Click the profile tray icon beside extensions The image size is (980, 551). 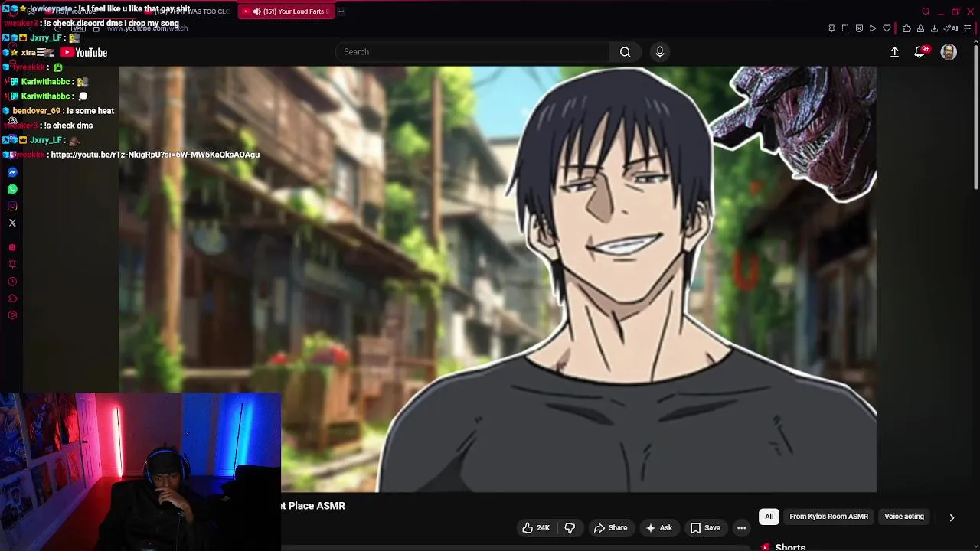pos(920,28)
